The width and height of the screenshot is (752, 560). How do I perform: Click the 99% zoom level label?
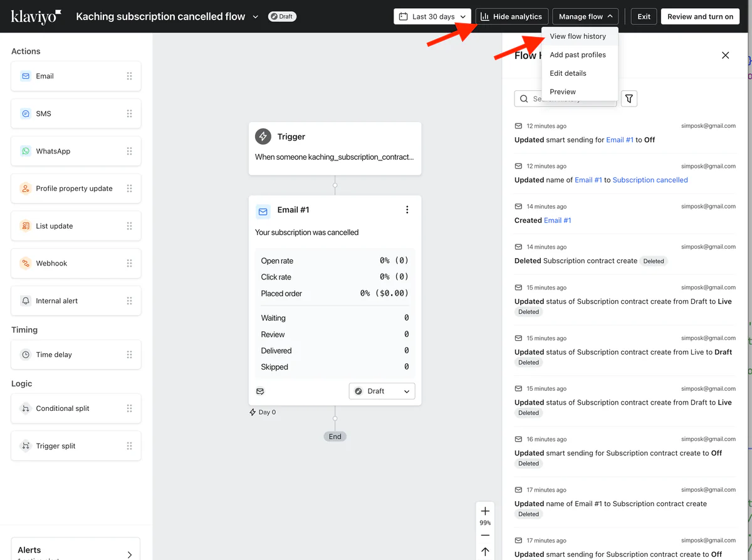click(485, 523)
